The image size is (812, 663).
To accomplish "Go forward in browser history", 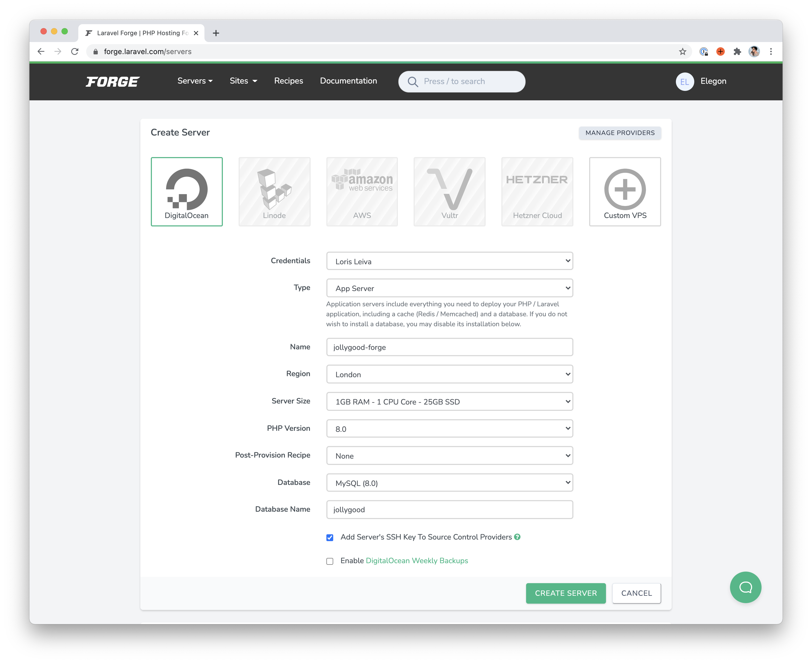I will click(x=58, y=51).
